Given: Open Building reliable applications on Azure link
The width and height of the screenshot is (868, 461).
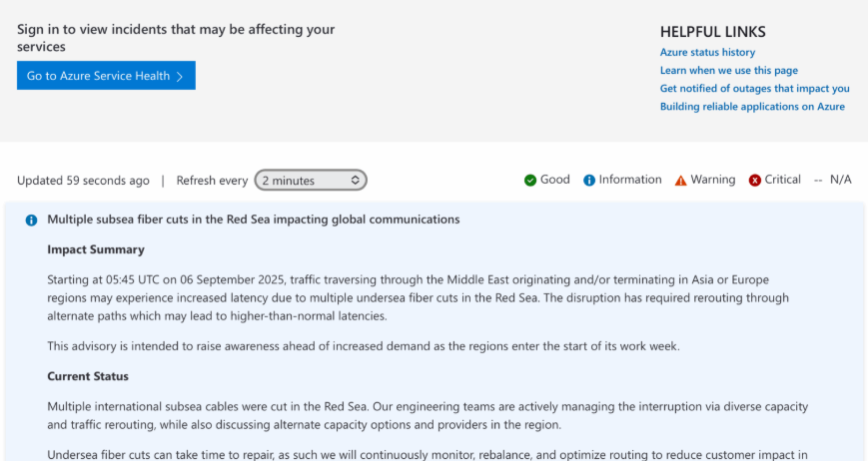Looking at the screenshot, I should point(752,107).
